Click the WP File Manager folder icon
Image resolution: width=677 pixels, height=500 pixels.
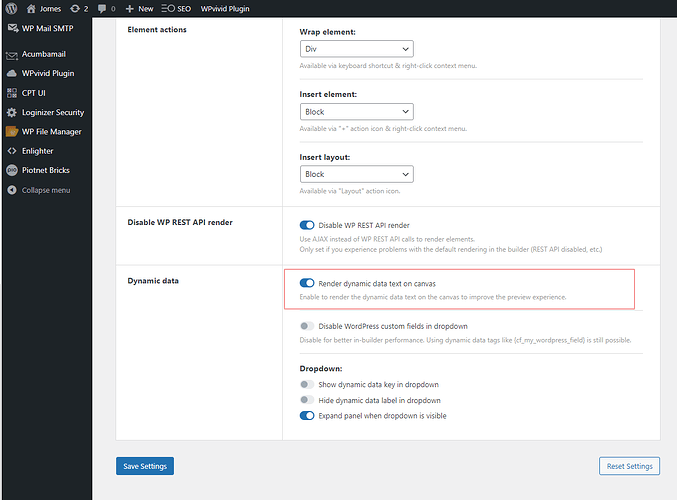[x=12, y=131]
